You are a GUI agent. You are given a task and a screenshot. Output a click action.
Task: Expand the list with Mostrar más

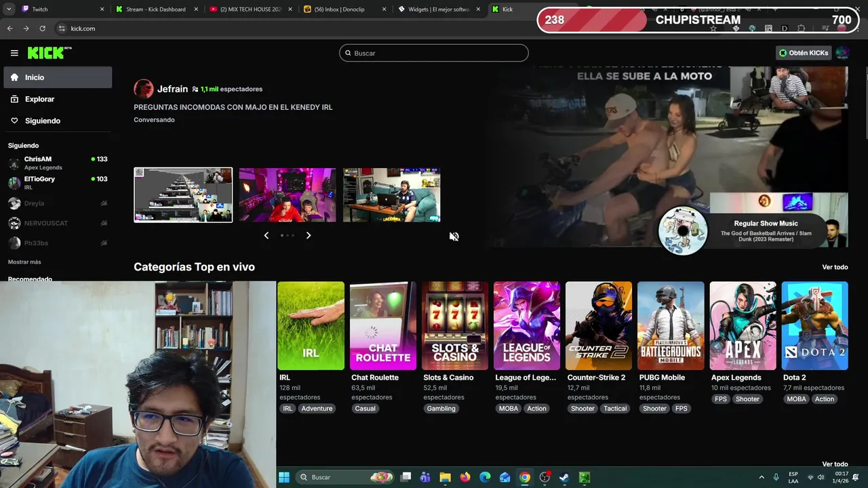(x=24, y=262)
